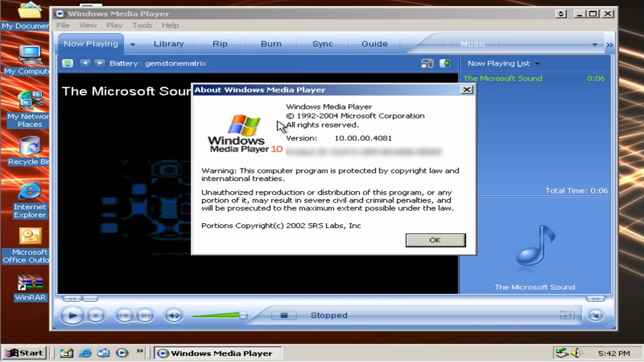Click OK in the About dialog
The height and width of the screenshot is (362, 644).
click(x=435, y=240)
